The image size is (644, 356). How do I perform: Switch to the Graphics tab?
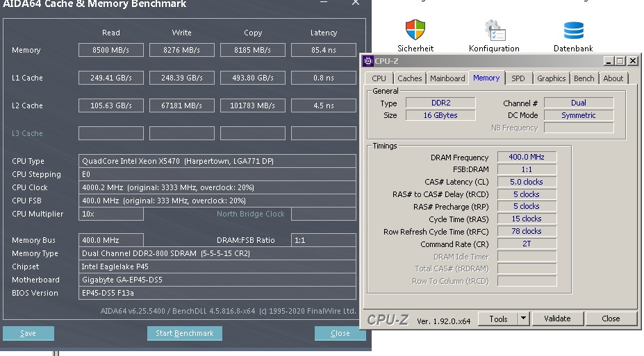click(551, 78)
